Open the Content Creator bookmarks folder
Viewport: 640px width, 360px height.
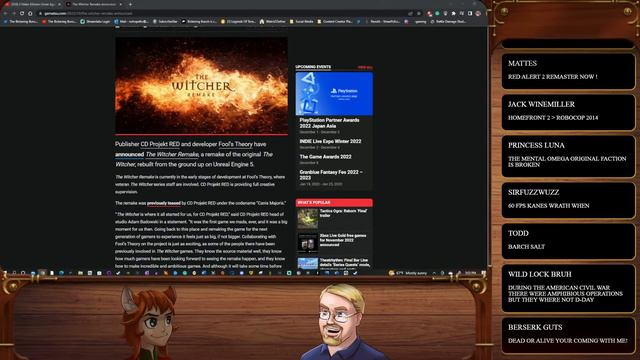[335, 21]
